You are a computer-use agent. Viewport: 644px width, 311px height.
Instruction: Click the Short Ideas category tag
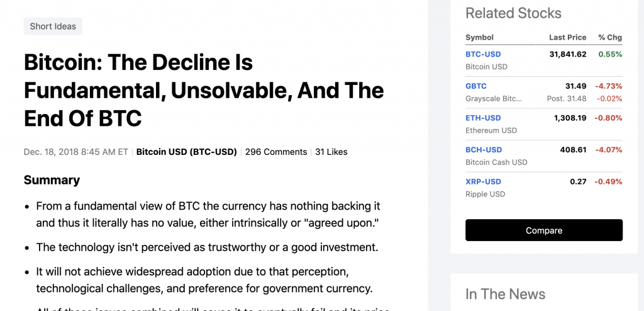tap(53, 26)
